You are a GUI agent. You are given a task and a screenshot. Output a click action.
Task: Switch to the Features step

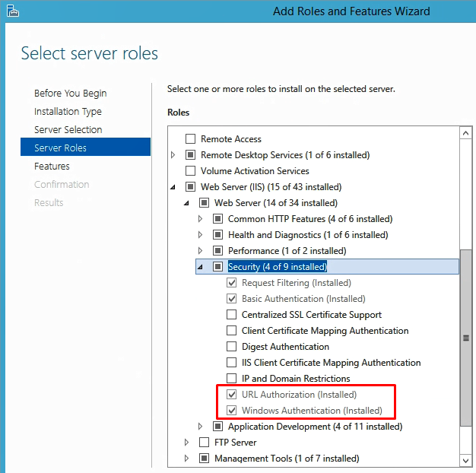(x=52, y=167)
